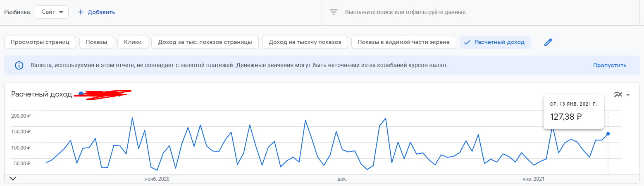This screenshot has width=644, height=186.
Task: Dismiss notice via Пропустить link
Action: (x=609, y=65)
